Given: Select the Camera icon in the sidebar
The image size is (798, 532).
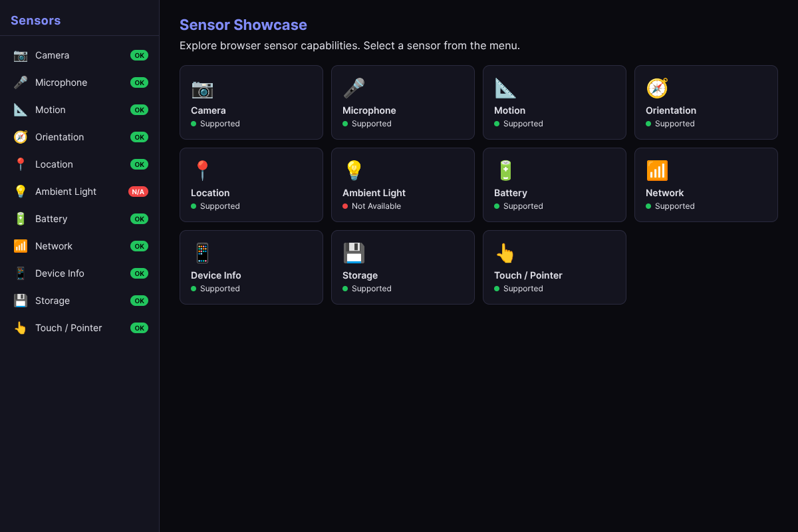Looking at the screenshot, I should click(20, 55).
